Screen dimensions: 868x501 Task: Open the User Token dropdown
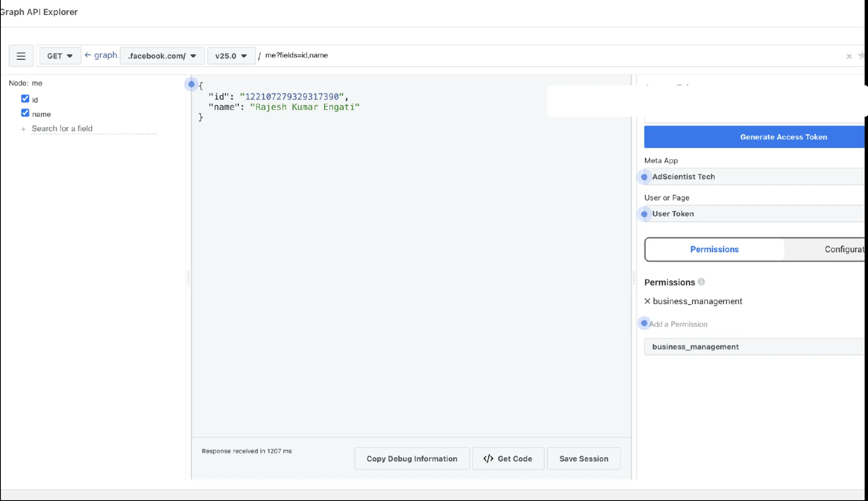point(755,214)
